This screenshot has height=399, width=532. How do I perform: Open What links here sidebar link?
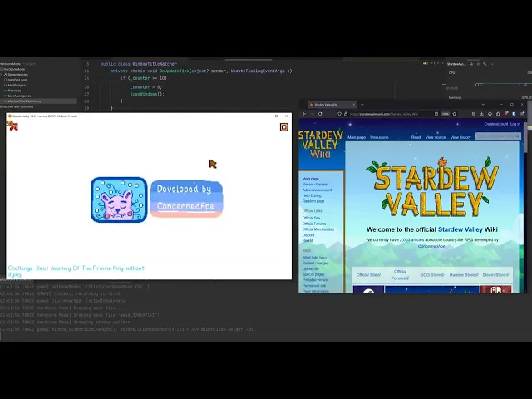(x=314, y=258)
